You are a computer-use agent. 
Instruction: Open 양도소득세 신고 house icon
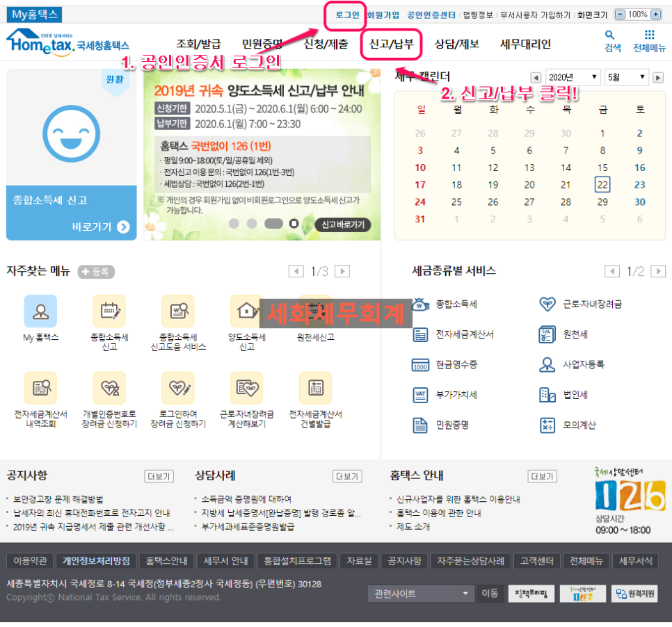click(246, 311)
